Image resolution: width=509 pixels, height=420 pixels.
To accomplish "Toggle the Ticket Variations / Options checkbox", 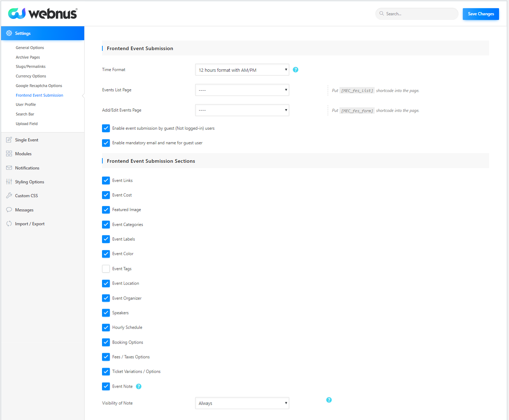I will 106,371.
